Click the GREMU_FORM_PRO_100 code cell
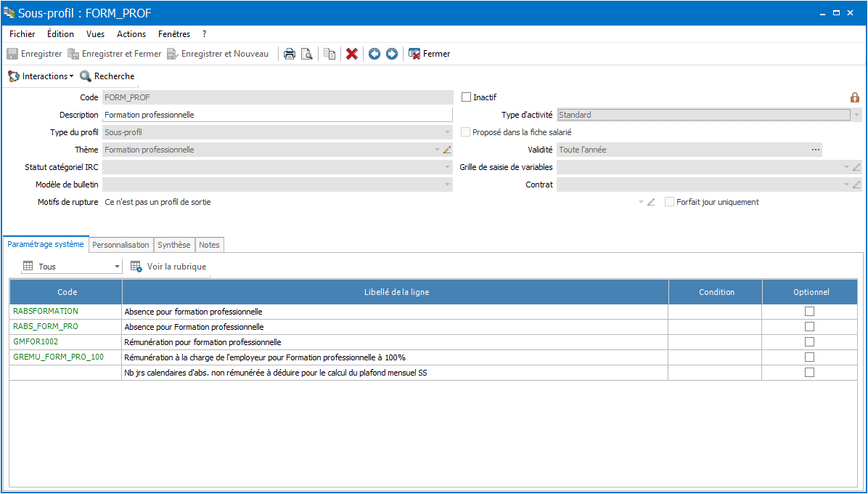Screen dimensions: 868x494 point(66,357)
